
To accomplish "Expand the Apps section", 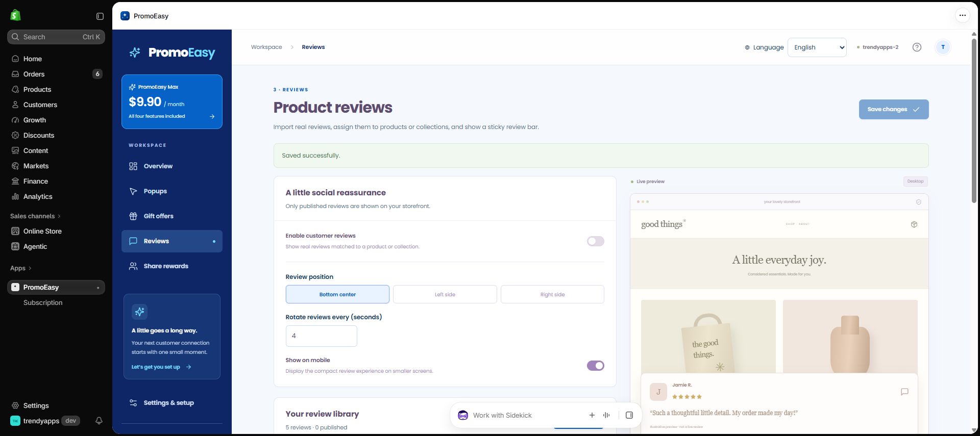I will (21, 268).
